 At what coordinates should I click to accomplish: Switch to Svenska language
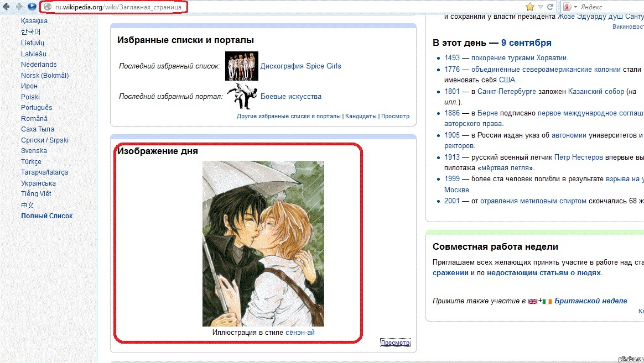coord(34,151)
